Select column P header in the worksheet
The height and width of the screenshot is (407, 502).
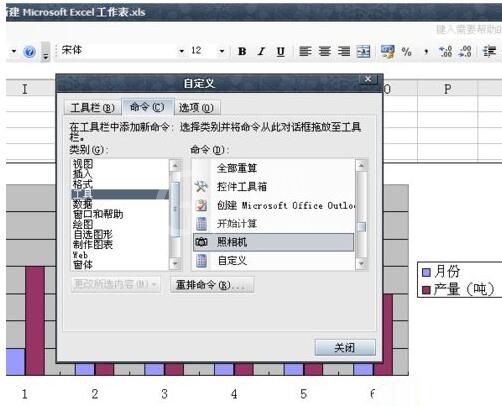pos(447,89)
